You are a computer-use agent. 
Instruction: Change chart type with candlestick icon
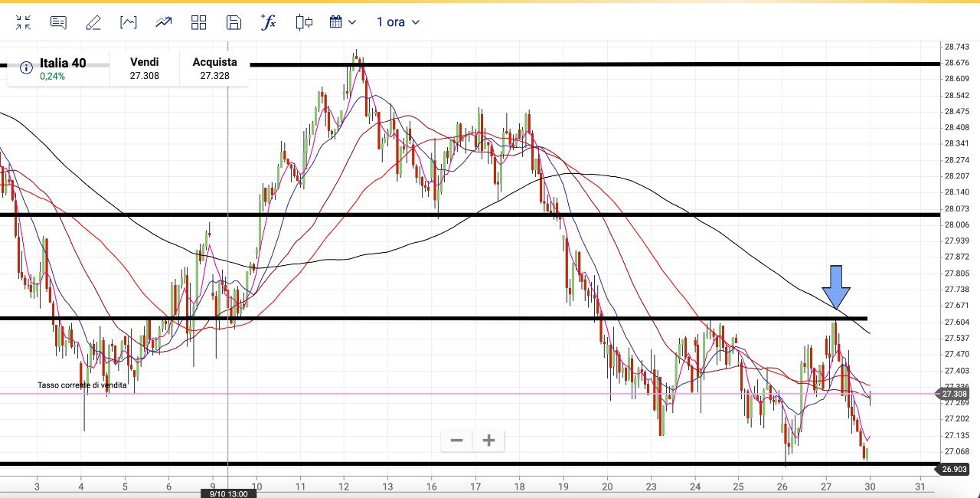[x=304, y=22]
